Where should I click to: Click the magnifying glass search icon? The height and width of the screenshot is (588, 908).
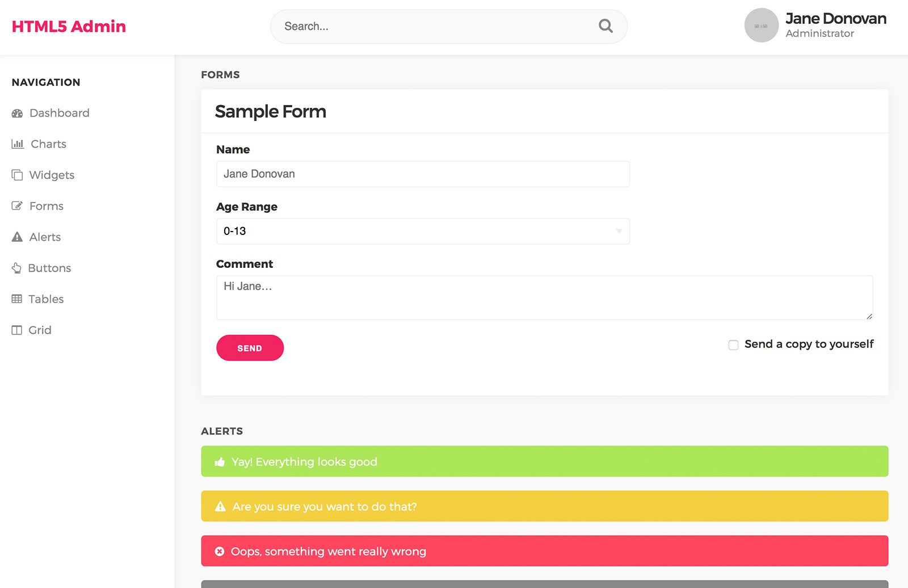[x=605, y=26]
